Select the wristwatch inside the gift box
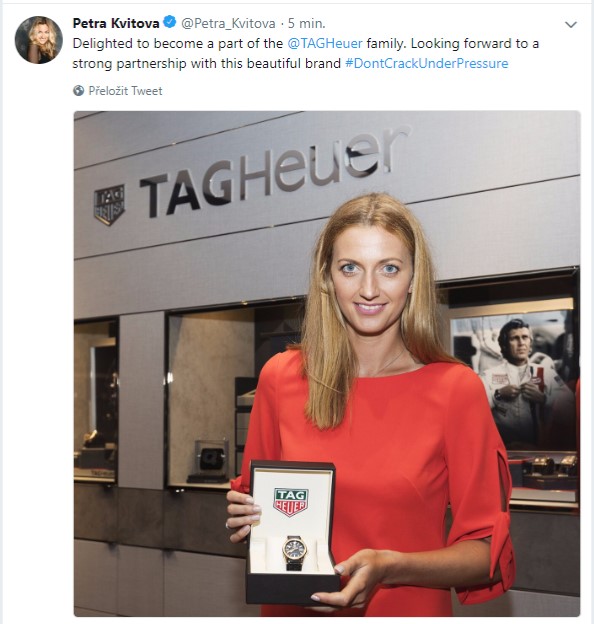 (295, 552)
